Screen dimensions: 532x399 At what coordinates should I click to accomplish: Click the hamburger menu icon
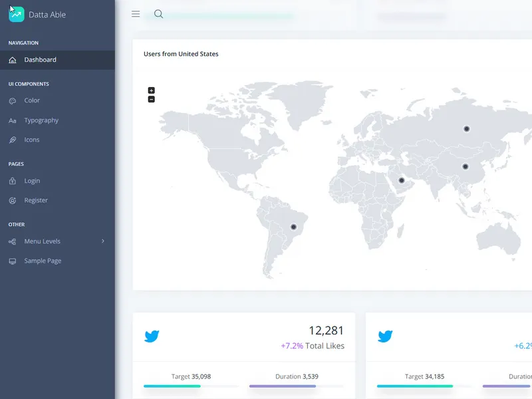(135, 13)
